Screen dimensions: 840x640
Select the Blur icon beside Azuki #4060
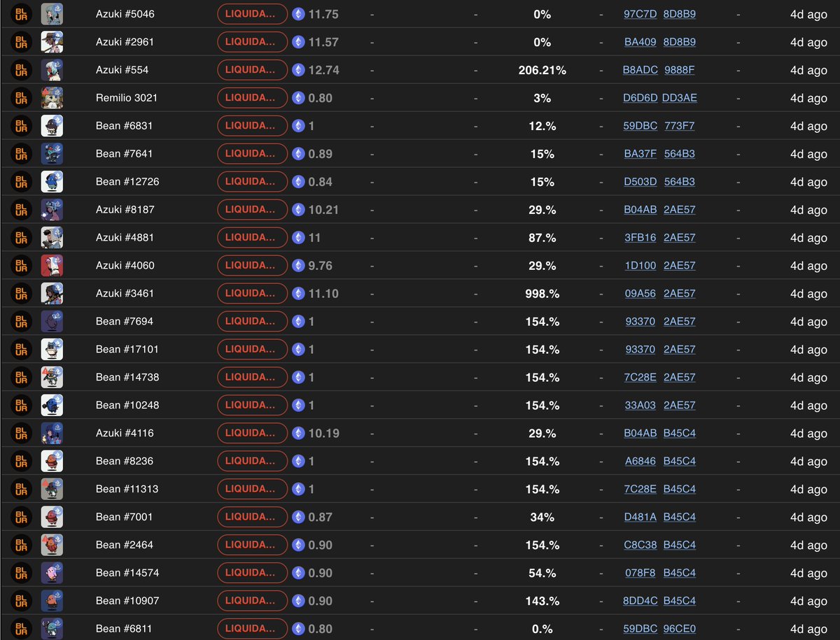(x=21, y=266)
